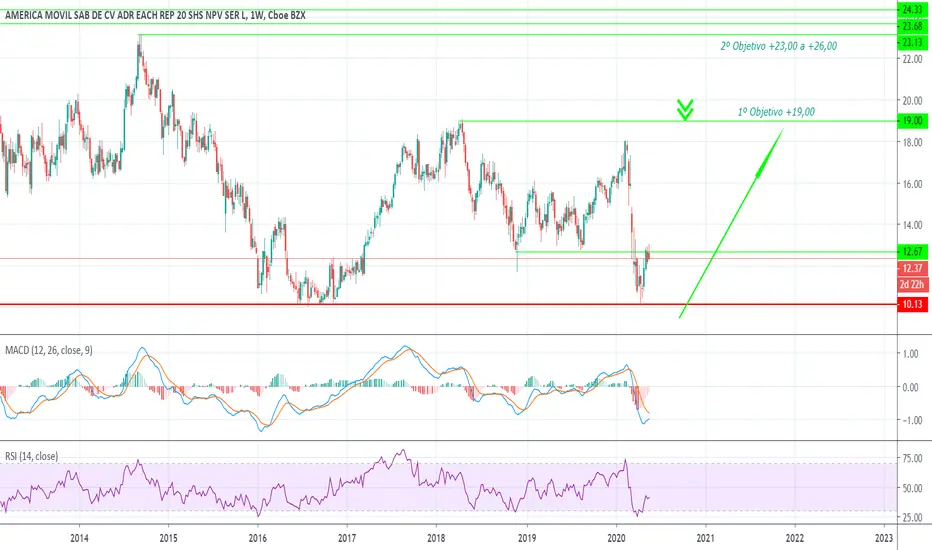932x550 pixels.
Task: Click the 12.67 green price label
Action: point(912,252)
